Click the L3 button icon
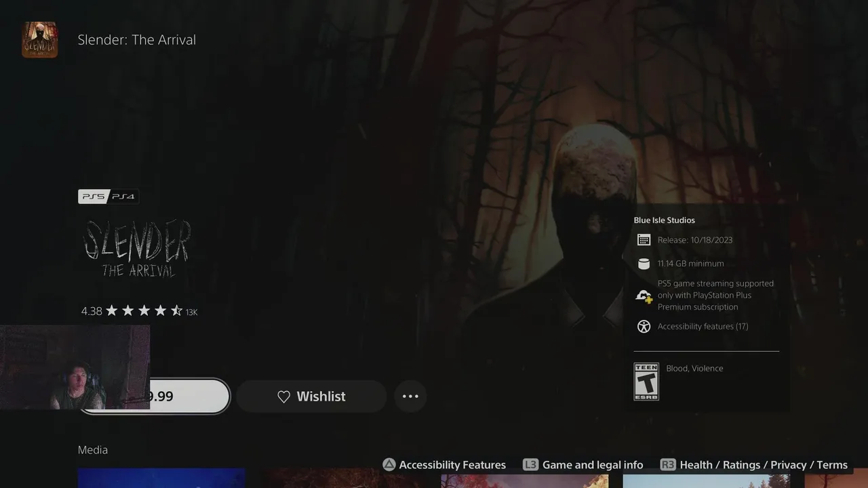The width and height of the screenshot is (868, 488). pyautogui.click(x=530, y=465)
